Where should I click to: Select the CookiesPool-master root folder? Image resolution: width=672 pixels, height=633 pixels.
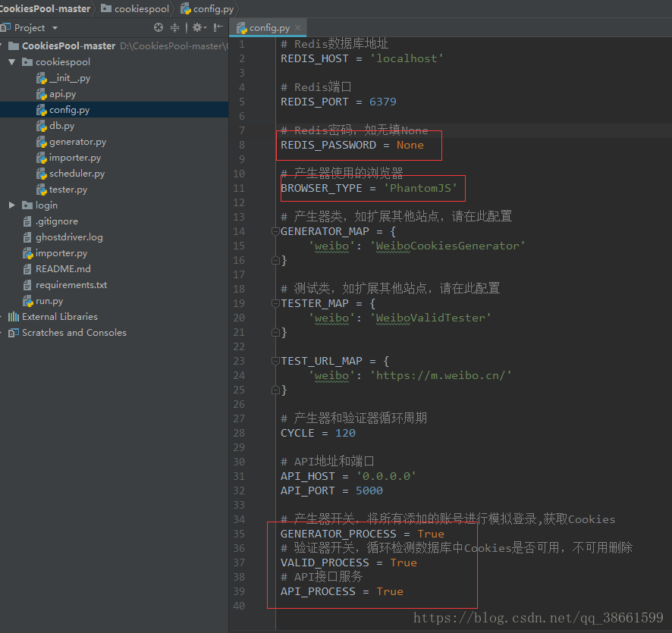[x=68, y=45]
